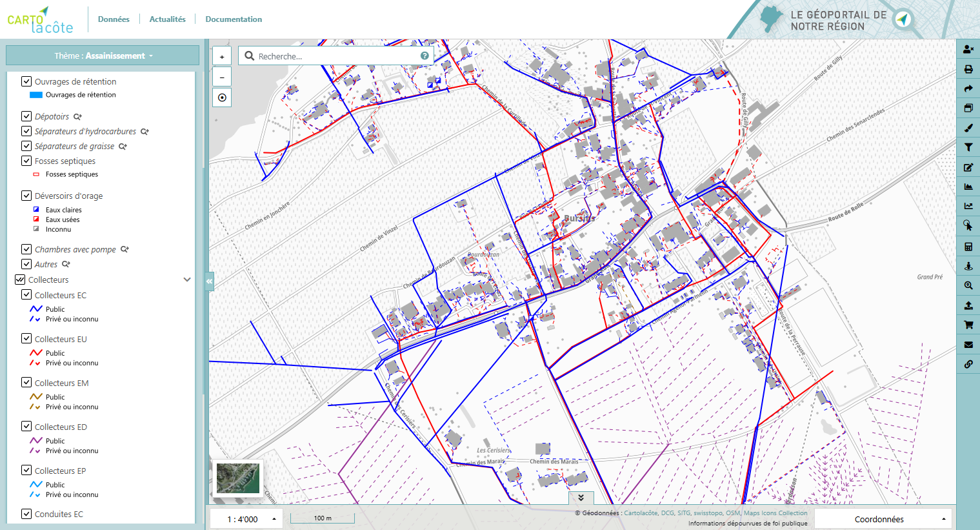Screen dimensions: 980x530
Task: Click the zoom-to-scale icon beside Séparateurs d'hydrocarbures
Action: pyautogui.click(x=145, y=132)
